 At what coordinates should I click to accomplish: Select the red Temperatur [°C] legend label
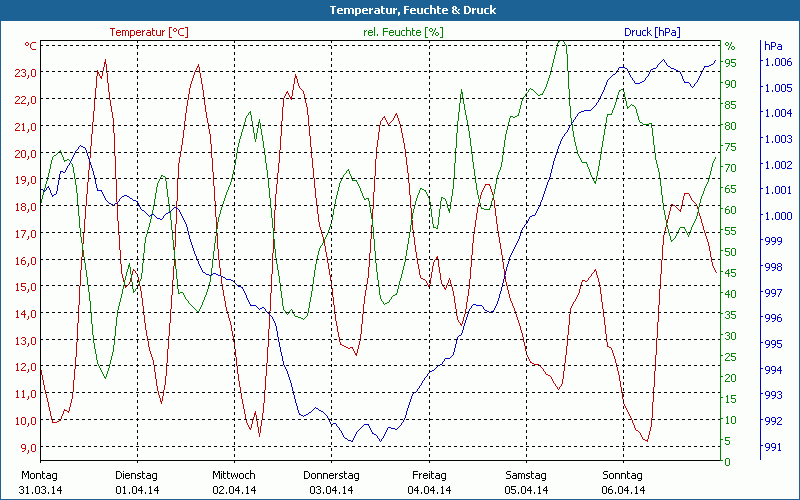(149, 32)
